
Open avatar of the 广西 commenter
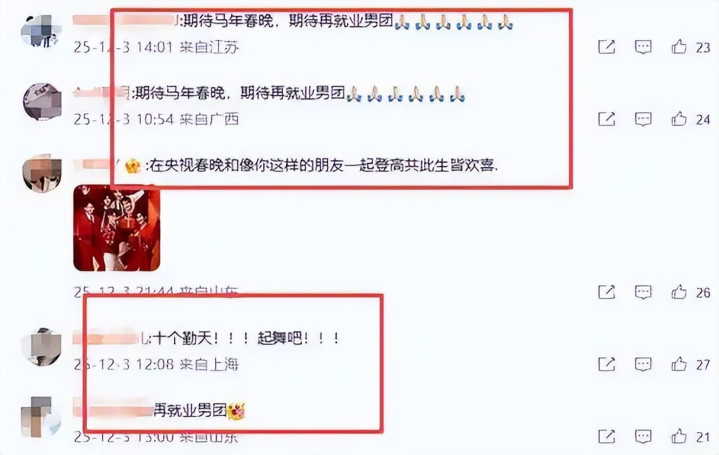(42, 101)
